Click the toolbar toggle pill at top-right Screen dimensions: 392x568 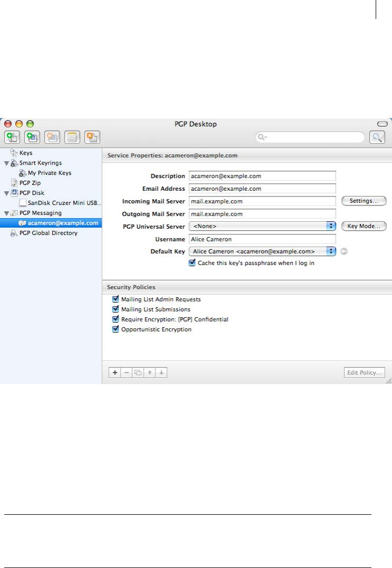click(x=382, y=124)
